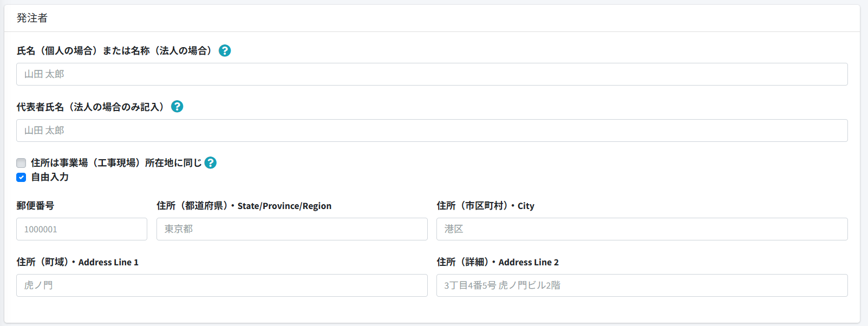
Task: Click the 代表者氏名（法人の場合のみ記入）label text
Action: point(91,107)
